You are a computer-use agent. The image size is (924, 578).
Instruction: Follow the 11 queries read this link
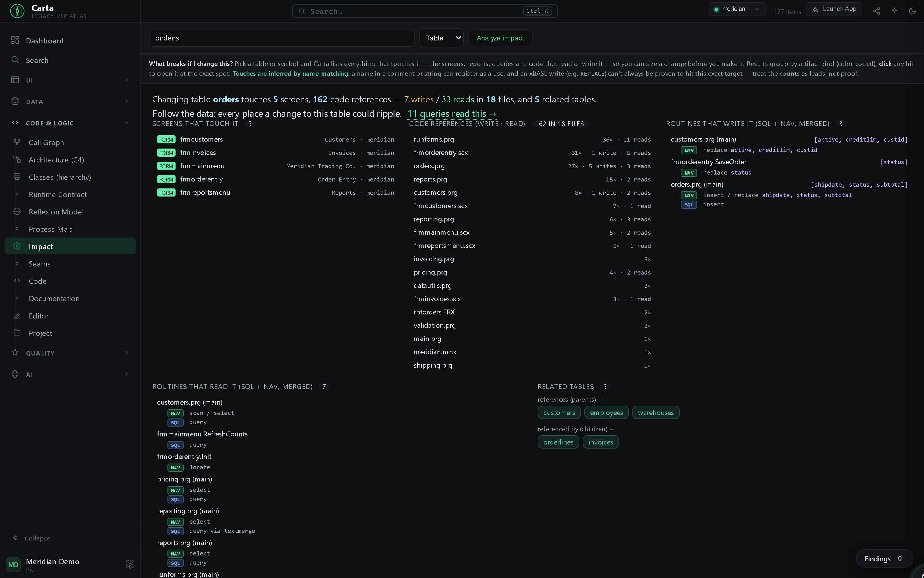click(452, 114)
